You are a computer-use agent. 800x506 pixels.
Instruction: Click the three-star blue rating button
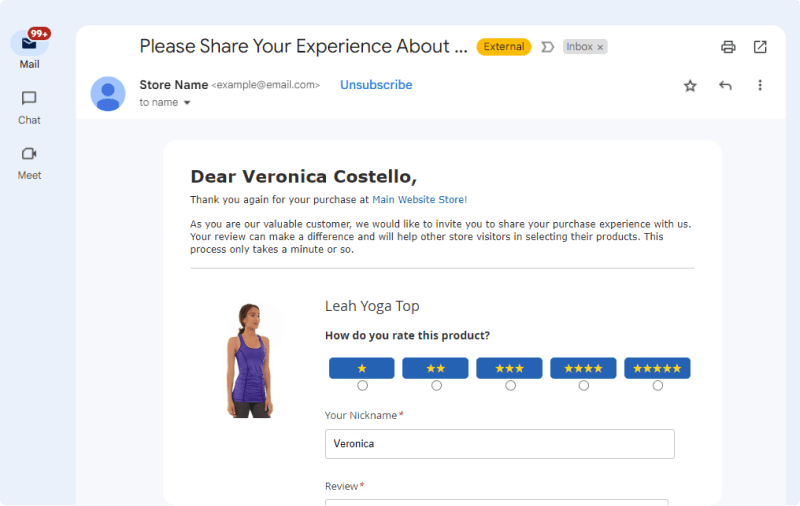(509, 368)
